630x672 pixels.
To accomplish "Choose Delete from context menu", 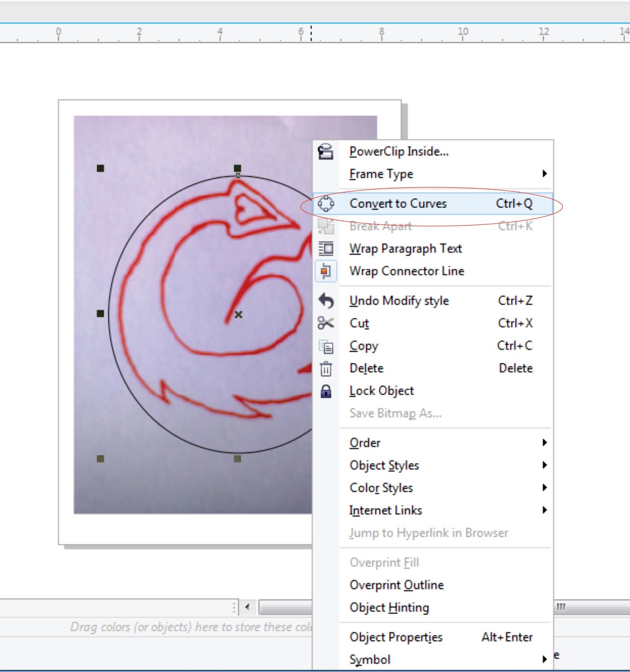I will (433, 368).
